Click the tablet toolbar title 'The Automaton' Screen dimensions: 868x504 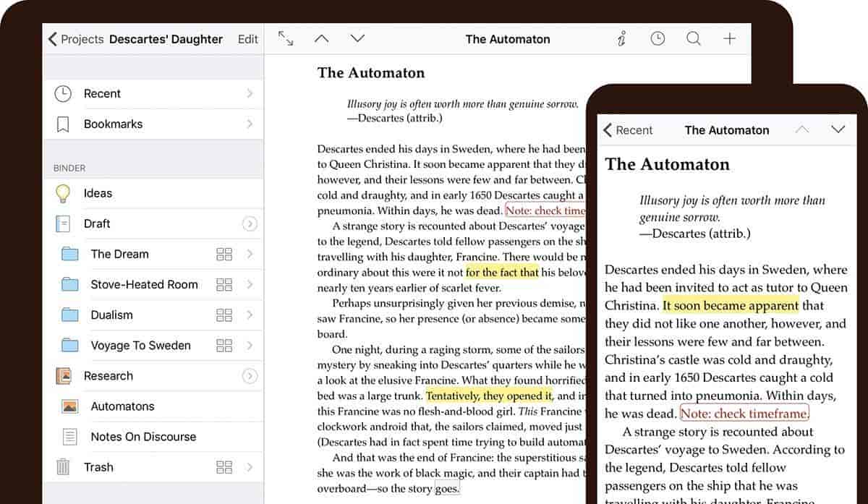[508, 39]
